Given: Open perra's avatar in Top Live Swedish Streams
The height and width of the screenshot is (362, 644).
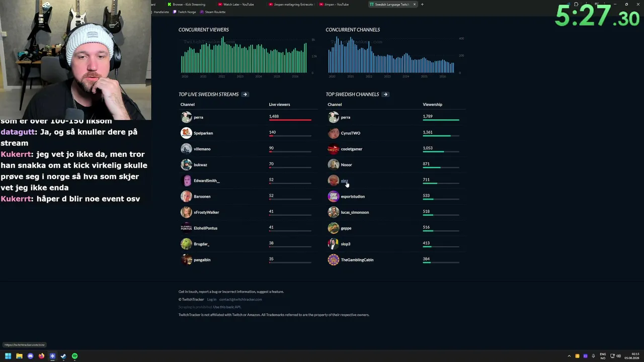Looking at the screenshot, I should point(186,117).
